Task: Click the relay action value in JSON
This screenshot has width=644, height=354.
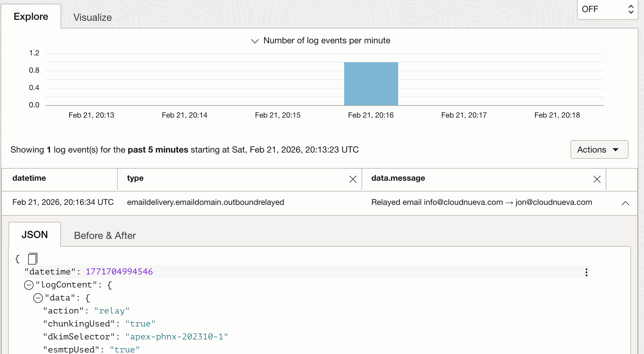Action: point(112,310)
